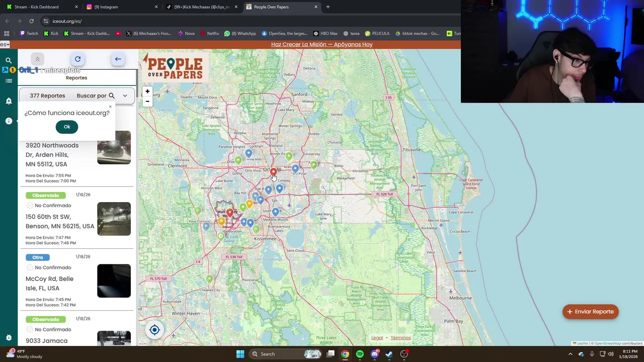Open Steam from the taskbar

389,354
